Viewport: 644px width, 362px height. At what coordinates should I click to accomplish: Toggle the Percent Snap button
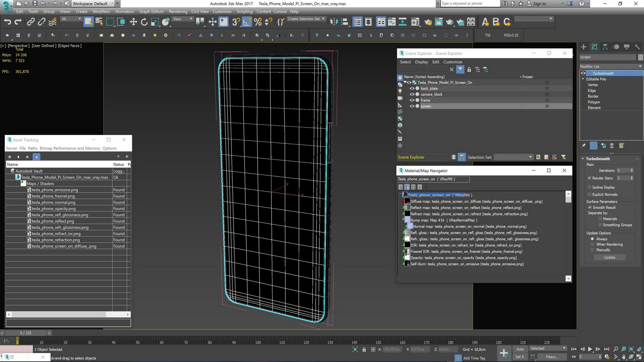pos(258,22)
